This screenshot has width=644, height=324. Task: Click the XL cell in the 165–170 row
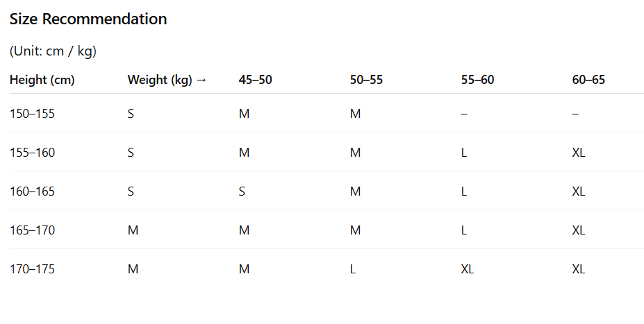click(579, 230)
